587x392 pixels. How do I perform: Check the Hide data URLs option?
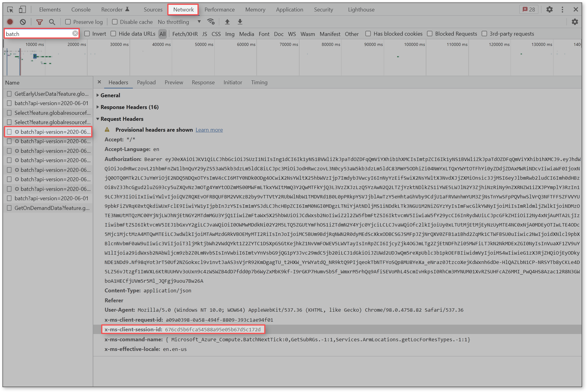point(114,34)
